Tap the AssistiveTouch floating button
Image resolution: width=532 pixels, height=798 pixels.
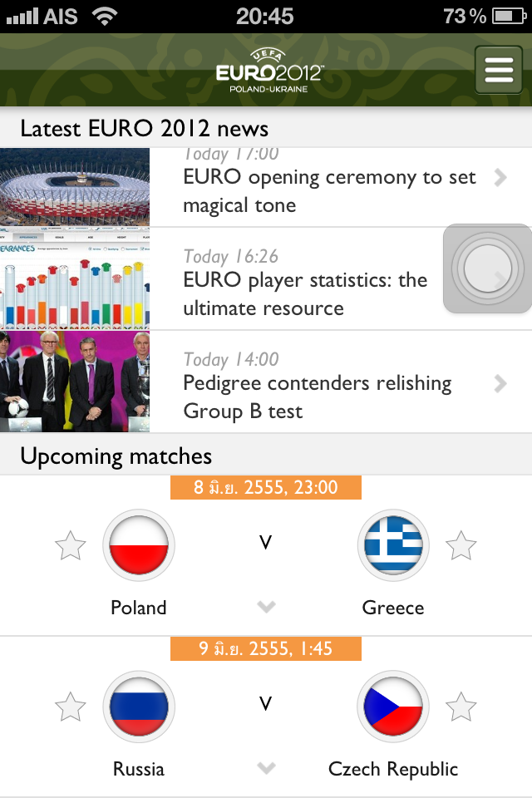487,268
